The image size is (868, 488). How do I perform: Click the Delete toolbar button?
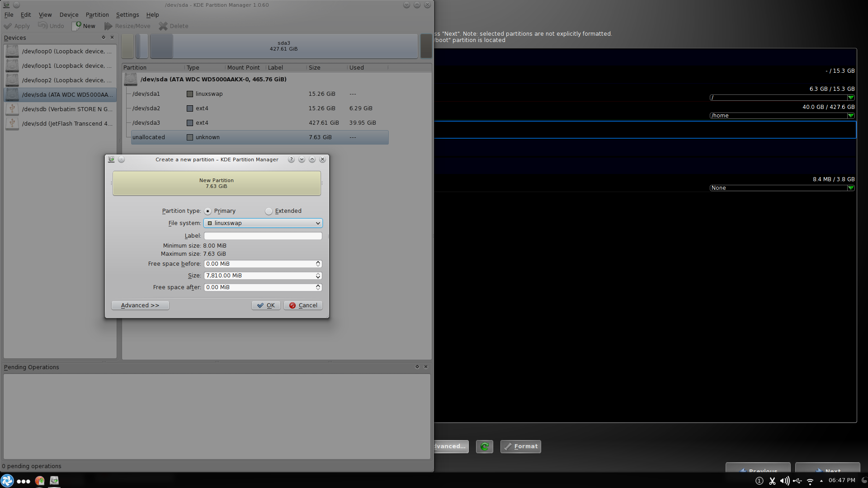click(174, 26)
